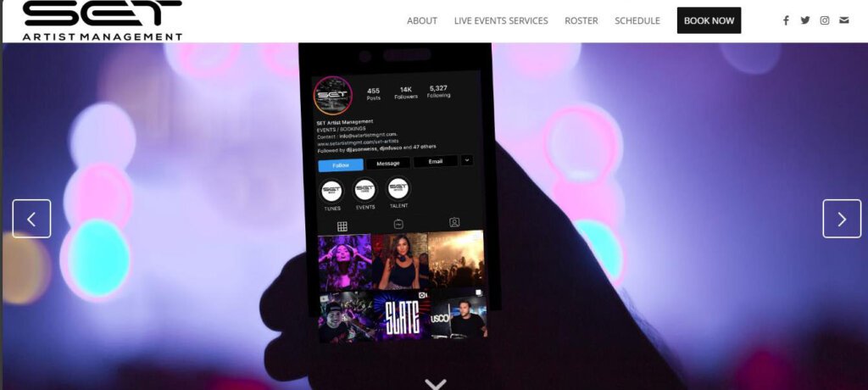Viewport: 868px width, 390px height.
Task: Select the grid view icon on phone
Action: click(x=342, y=226)
